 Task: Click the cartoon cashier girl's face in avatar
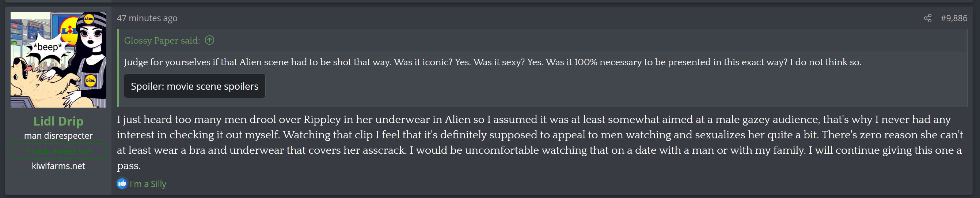click(91, 37)
